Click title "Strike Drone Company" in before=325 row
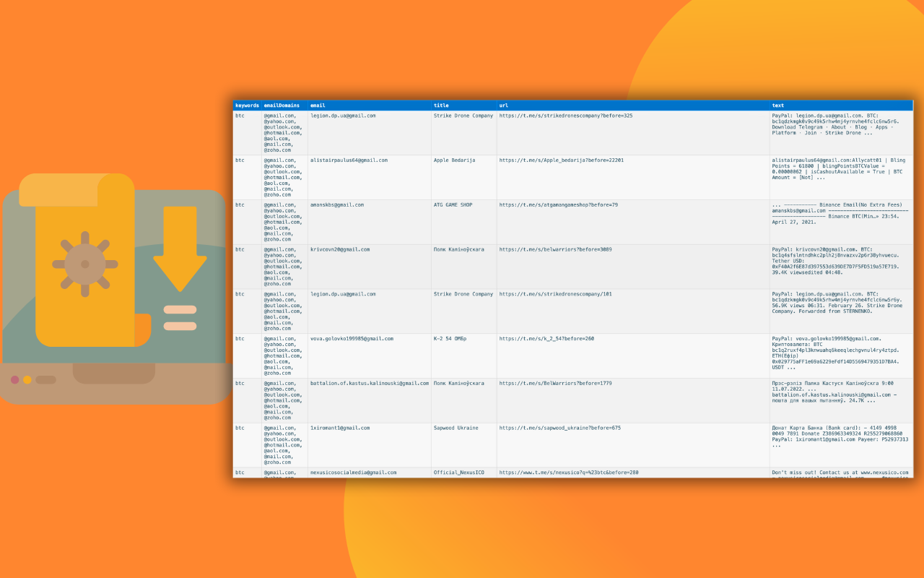 pyautogui.click(x=463, y=116)
